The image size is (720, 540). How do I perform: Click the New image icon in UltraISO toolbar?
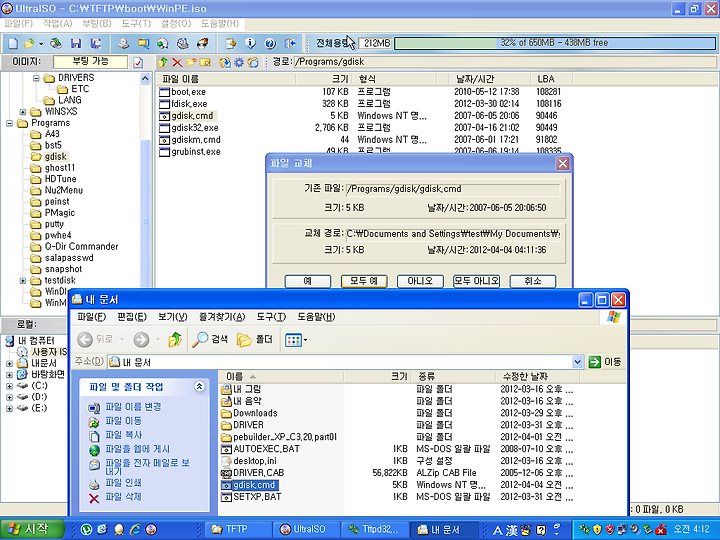click(13, 44)
